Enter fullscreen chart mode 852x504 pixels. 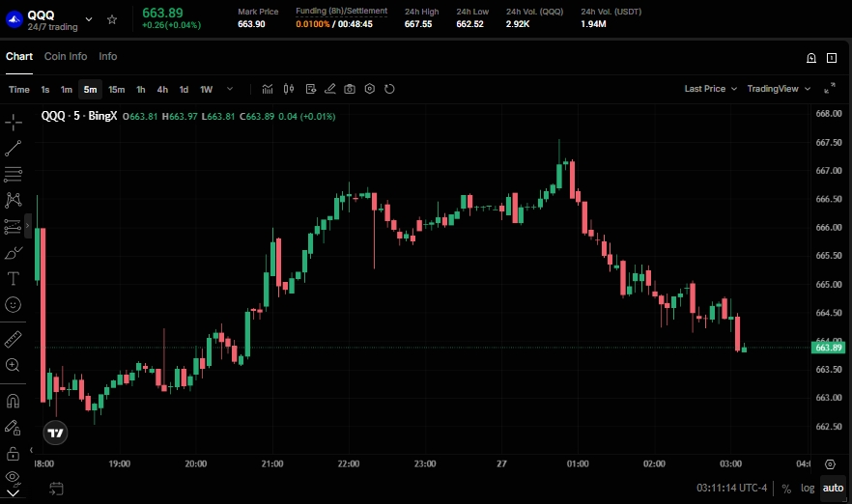pyautogui.click(x=829, y=89)
